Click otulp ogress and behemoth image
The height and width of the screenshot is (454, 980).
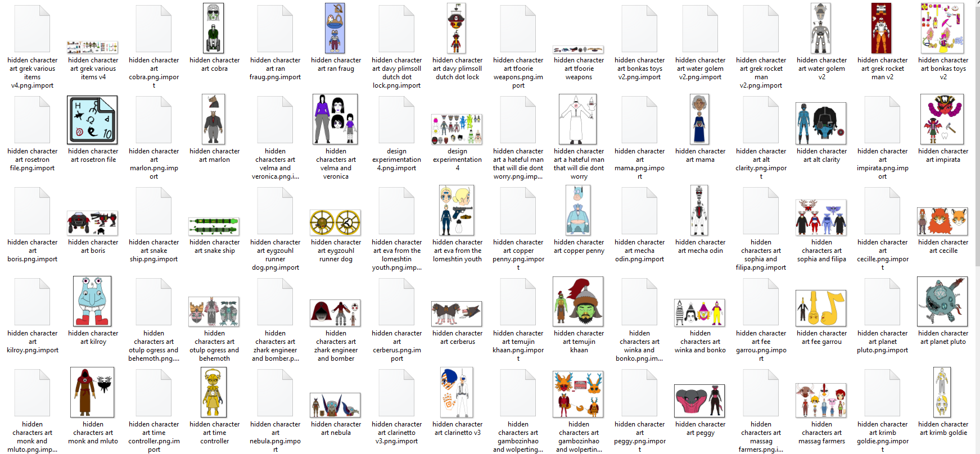click(x=214, y=311)
